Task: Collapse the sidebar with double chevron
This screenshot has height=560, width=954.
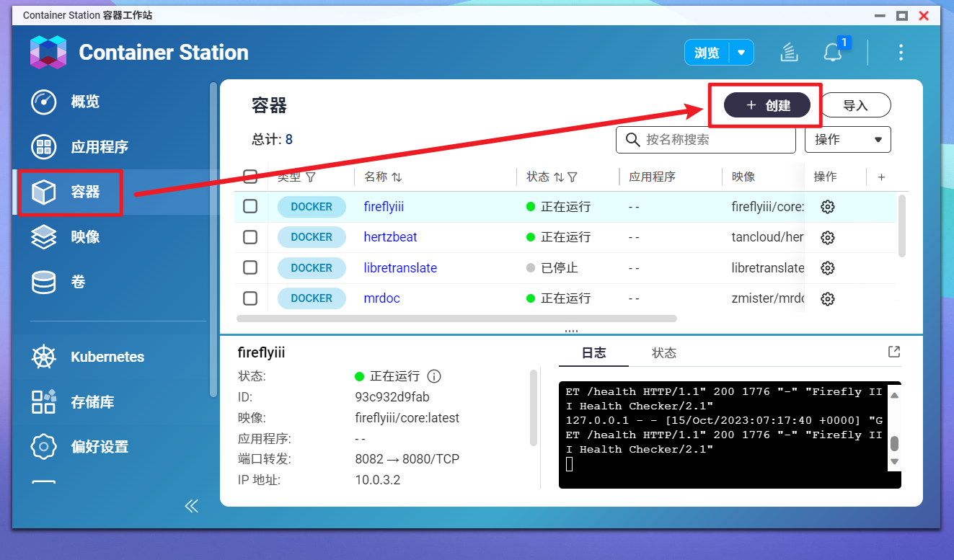Action: tap(191, 506)
